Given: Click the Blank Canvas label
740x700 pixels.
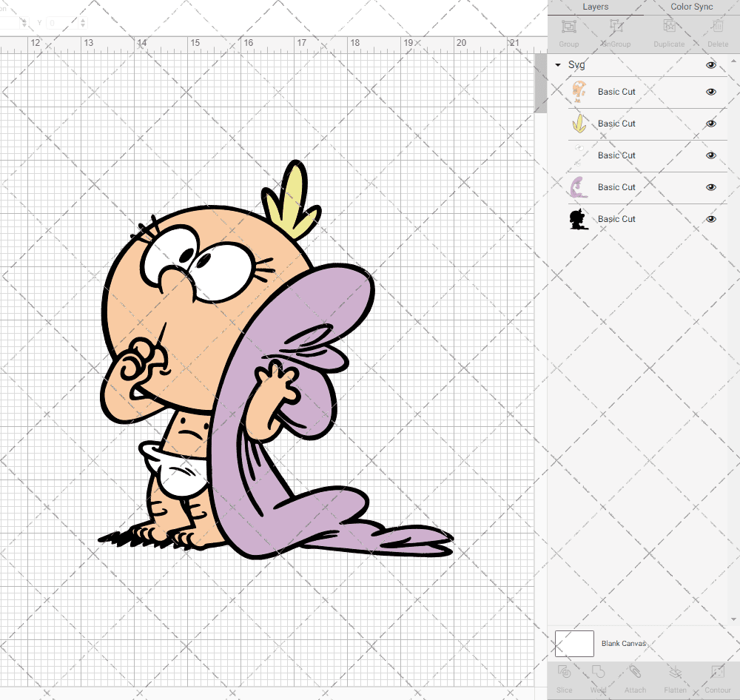Looking at the screenshot, I should click(623, 643).
